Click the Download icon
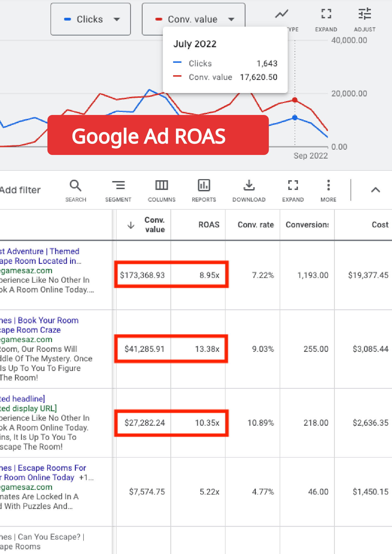 point(249,191)
